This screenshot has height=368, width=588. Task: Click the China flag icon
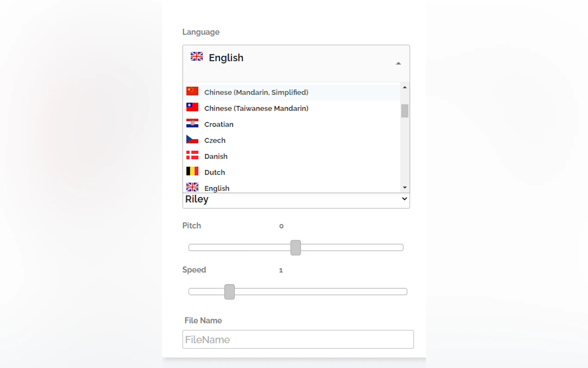(x=192, y=91)
